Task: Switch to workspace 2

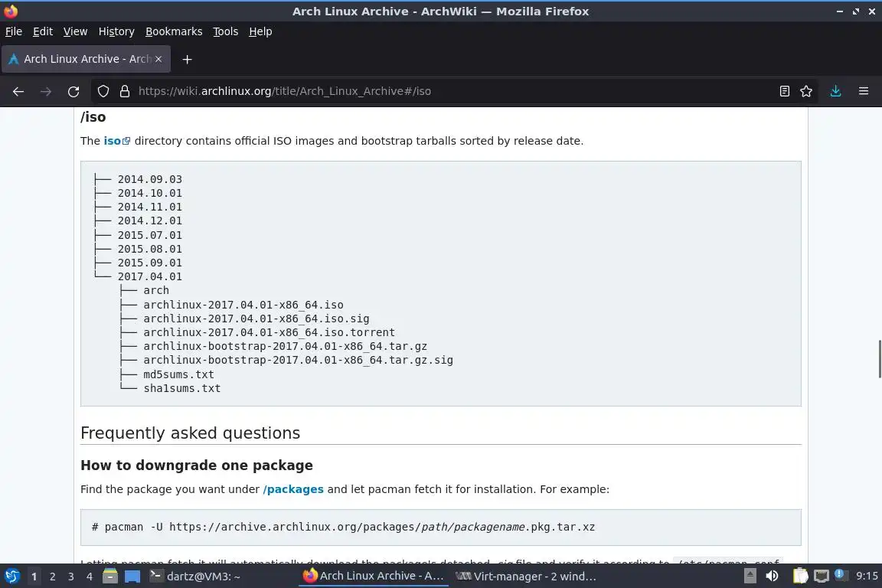Action: (x=52, y=577)
